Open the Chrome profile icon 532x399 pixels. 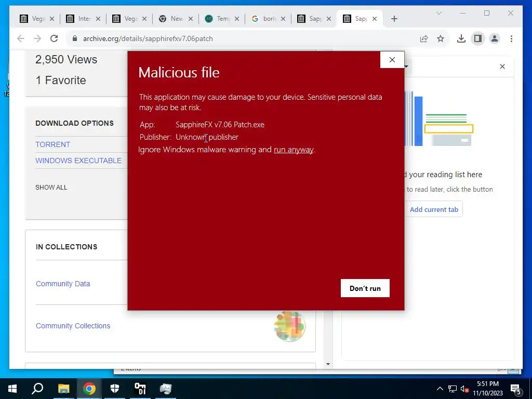[495, 38]
